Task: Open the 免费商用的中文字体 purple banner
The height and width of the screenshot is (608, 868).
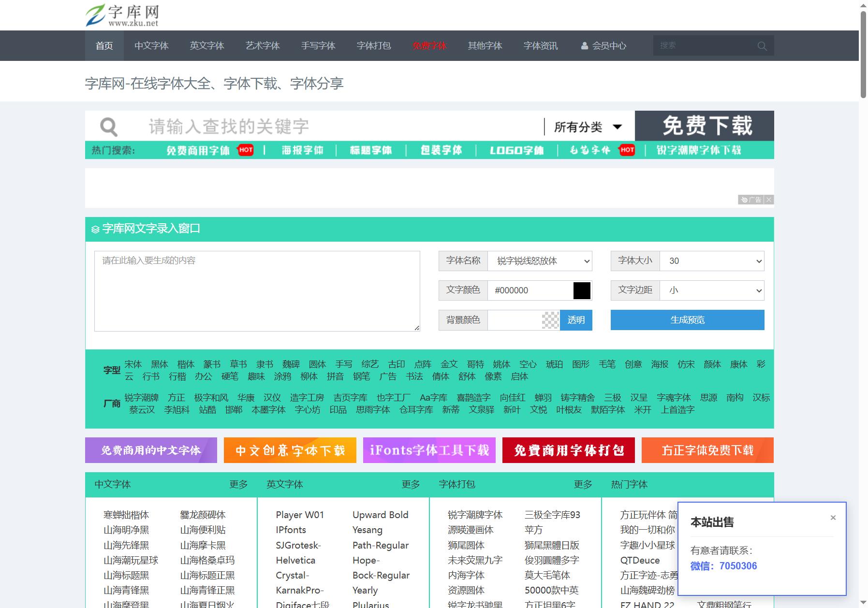Action: tap(151, 450)
